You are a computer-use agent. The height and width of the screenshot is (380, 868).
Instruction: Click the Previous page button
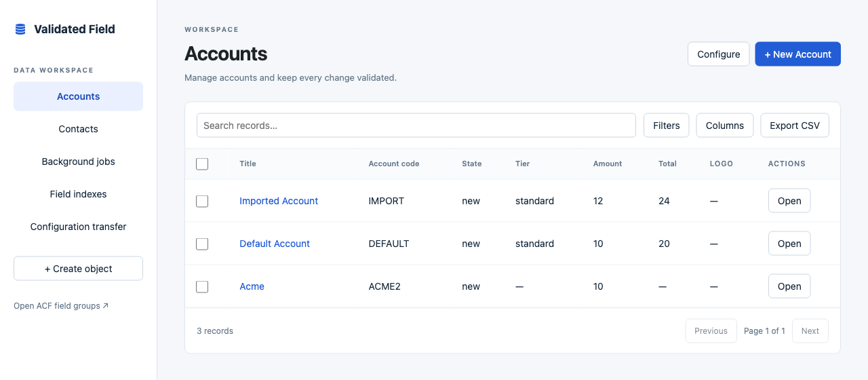tap(711, 330)
